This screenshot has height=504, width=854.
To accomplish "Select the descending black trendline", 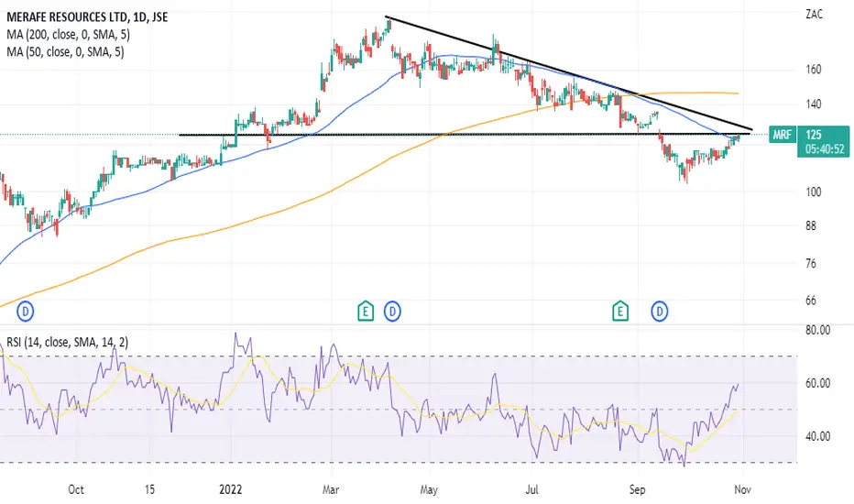I will click(x=567, y=73).
